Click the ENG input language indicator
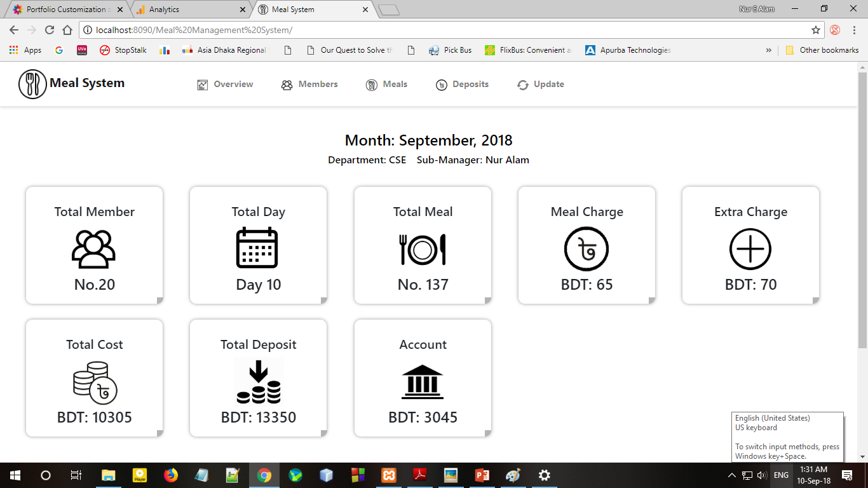Viewport: 868px width, 488px height. pos(781,475)
